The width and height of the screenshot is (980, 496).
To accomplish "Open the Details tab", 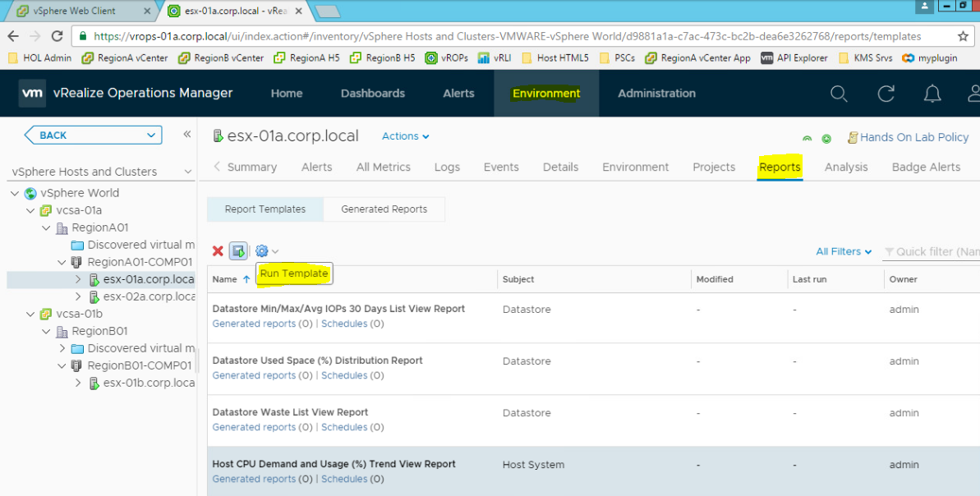I will (560, 167).
